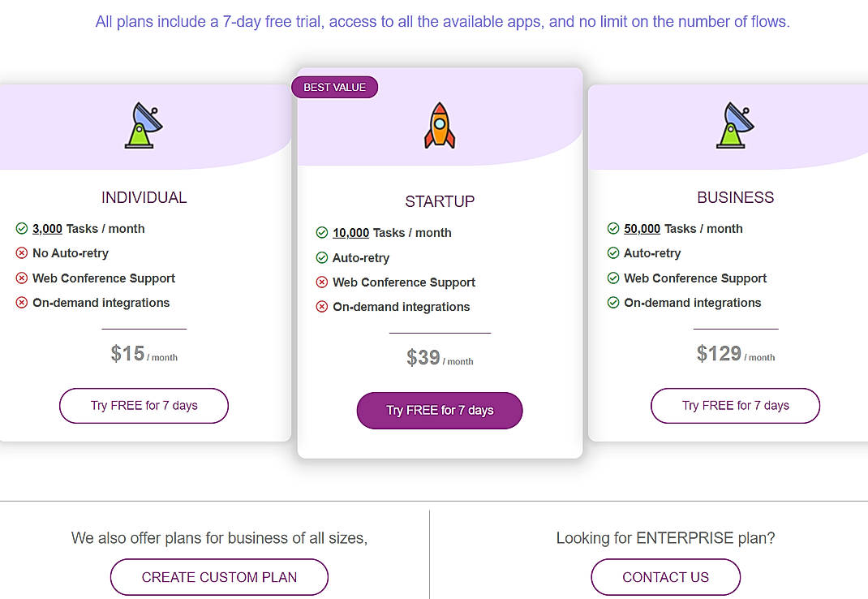Click green check beside Business On-demand integrations
The height and width of the screenshot is (599, 868).
pyautogui.click(x=615, y=302)
